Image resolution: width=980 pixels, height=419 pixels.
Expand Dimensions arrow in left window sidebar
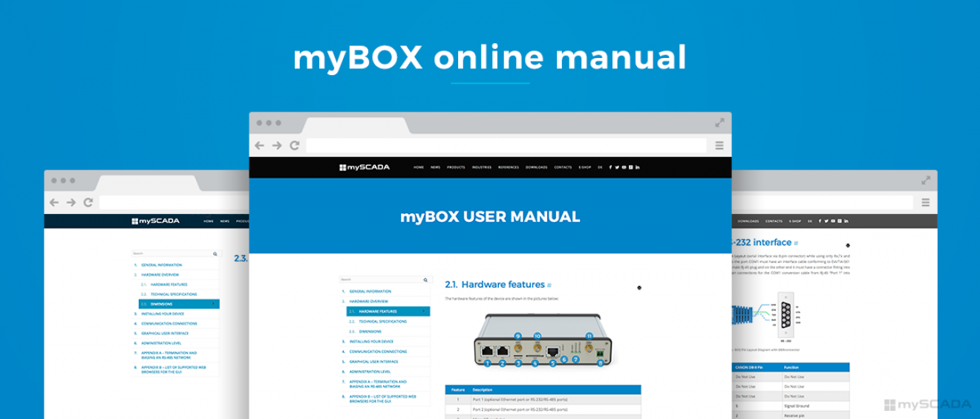(213, 304)
